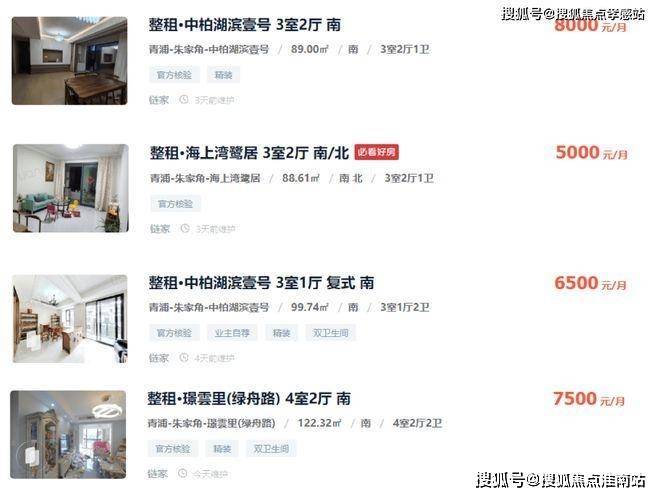The image size is (660, 497).
Task: Click the 7500 元/月 price
Action: (589, 399)
